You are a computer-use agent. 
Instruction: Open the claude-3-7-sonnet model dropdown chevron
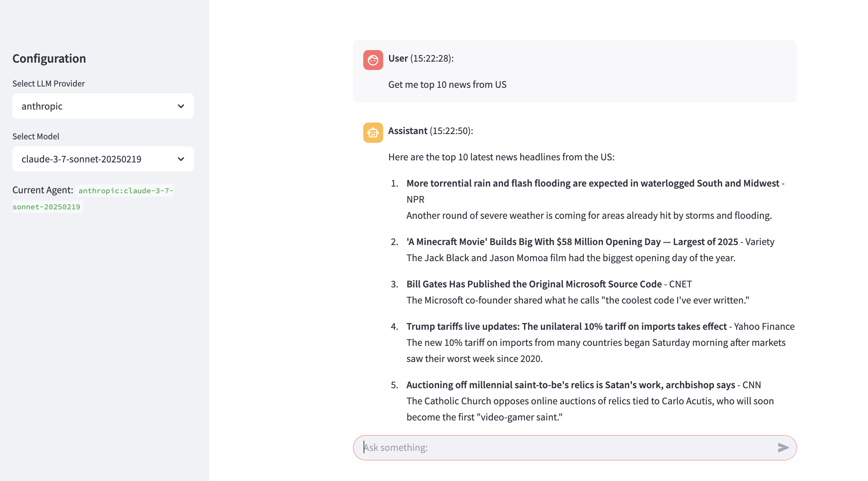pyautogui.click(x=181, y=159)
